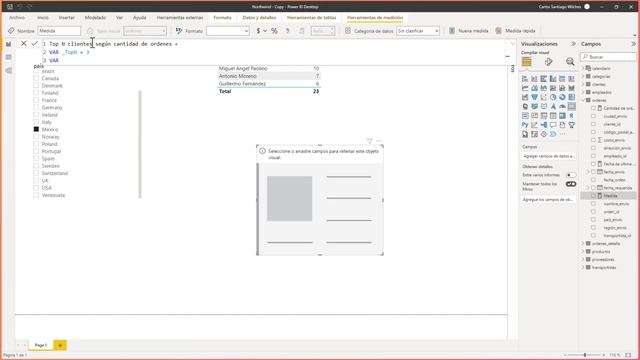
Task: Click the filter icon above the empty visual
Action: point(369,141)
